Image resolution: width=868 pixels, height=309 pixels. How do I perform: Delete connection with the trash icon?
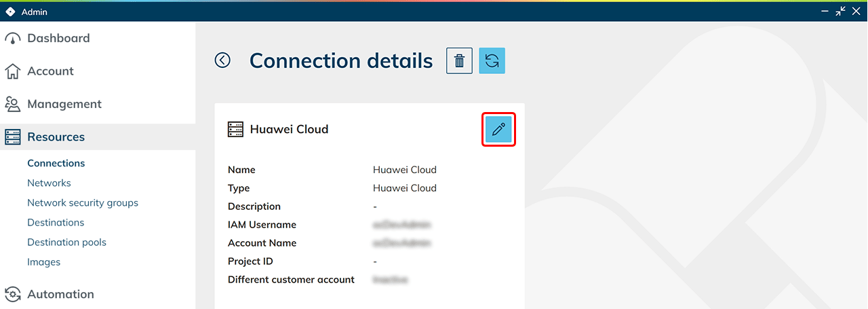click(x=459, y=61)
